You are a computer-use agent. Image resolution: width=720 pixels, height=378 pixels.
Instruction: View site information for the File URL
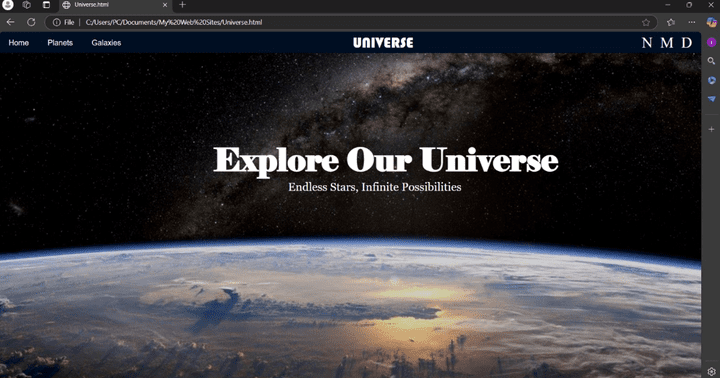pos(63,22)
